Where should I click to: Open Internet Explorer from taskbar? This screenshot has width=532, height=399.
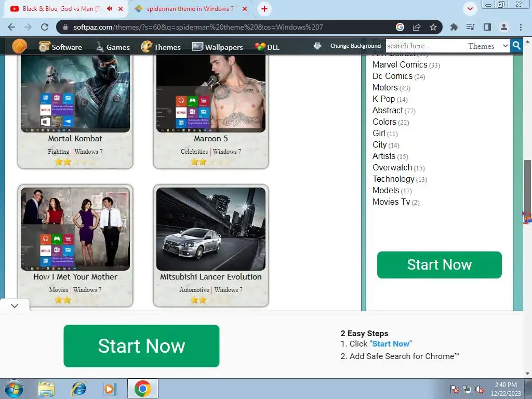78,389
